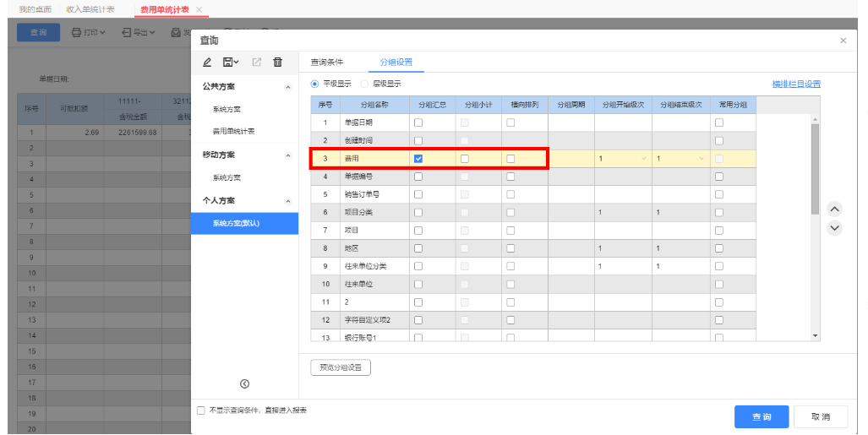The width and height of the screenshot is (868, 435).
Task: Switch to the 查询条件 tab
Action: coord(326,62)
